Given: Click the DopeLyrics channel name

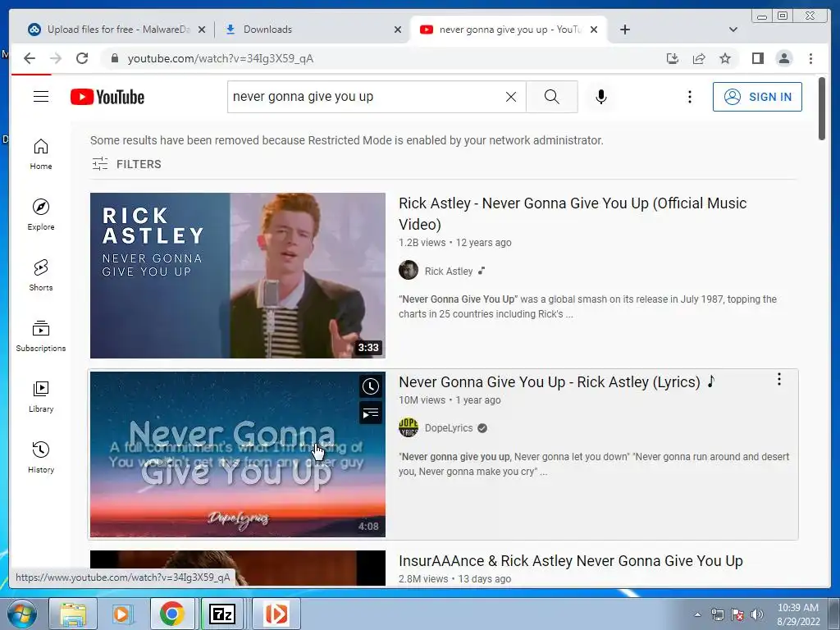Looking at the screenshot, I should click(449, 428).
